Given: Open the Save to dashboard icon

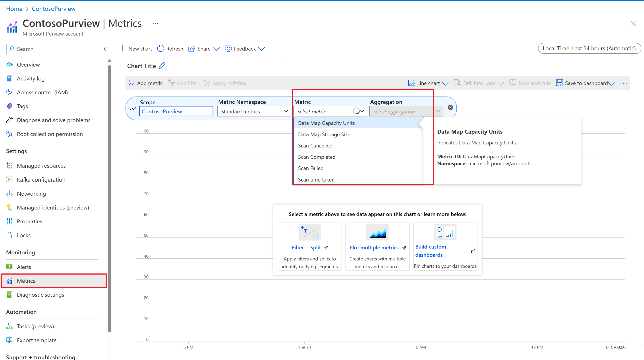Looking at the screenshot, I should 559,83.
